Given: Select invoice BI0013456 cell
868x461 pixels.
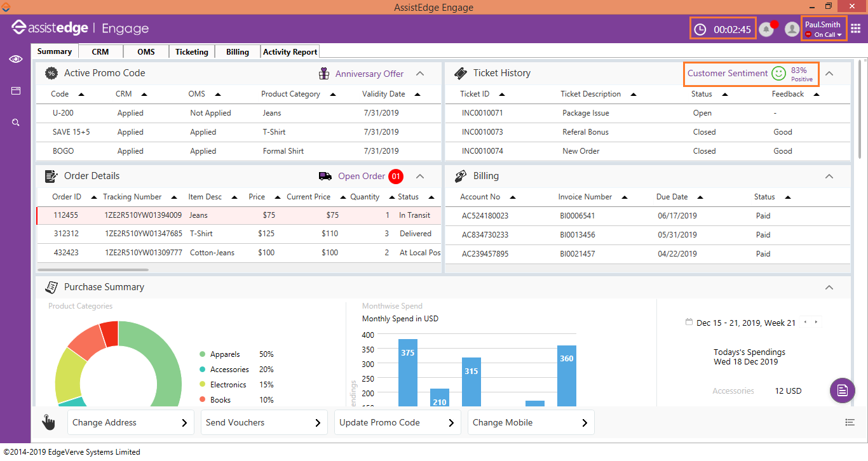Looking at the screenshot, I should coord(577,235).
